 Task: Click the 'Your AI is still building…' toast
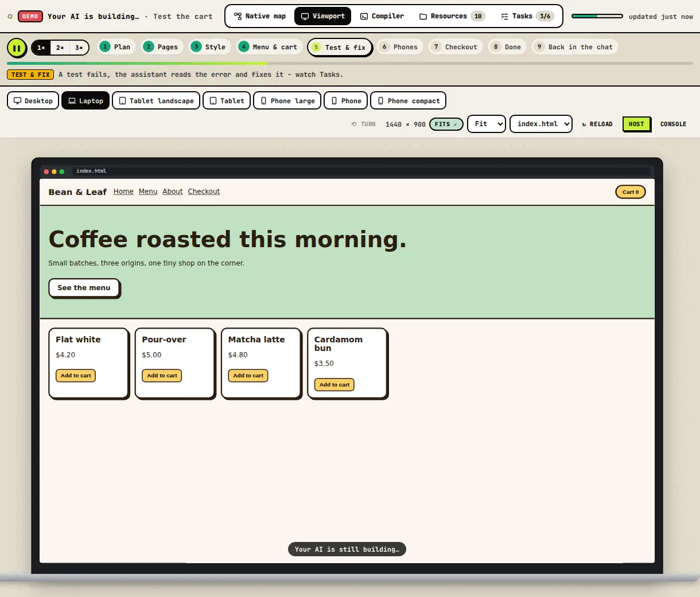[347, 549]
